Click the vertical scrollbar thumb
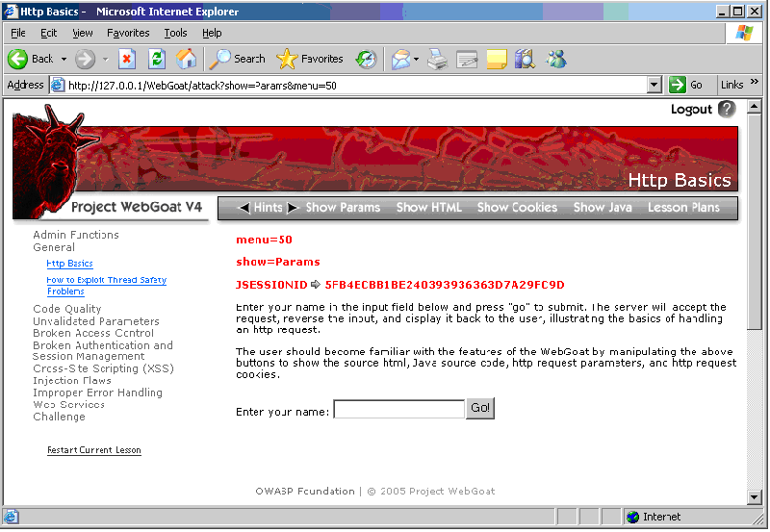Image resolution: width=770 pixels, height=532 pixels. tap(755, 222)
